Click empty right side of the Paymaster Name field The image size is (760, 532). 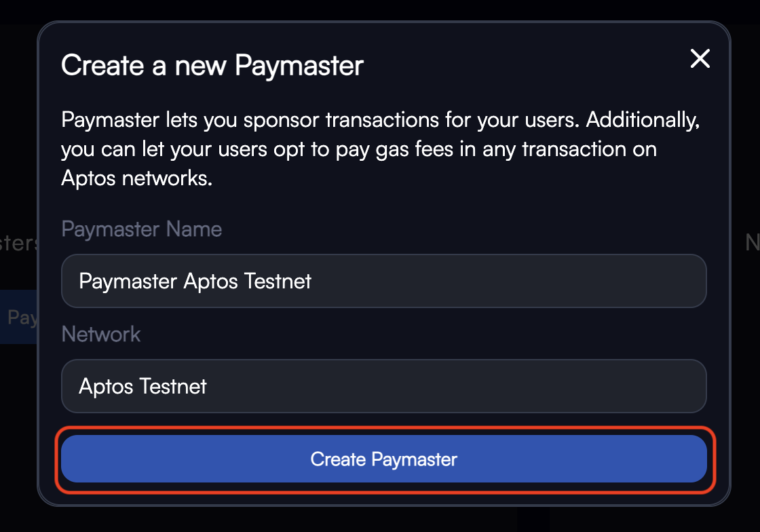533,281
